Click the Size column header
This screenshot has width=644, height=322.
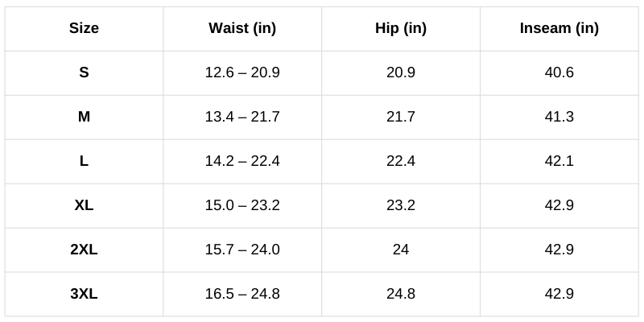[84, 28]
